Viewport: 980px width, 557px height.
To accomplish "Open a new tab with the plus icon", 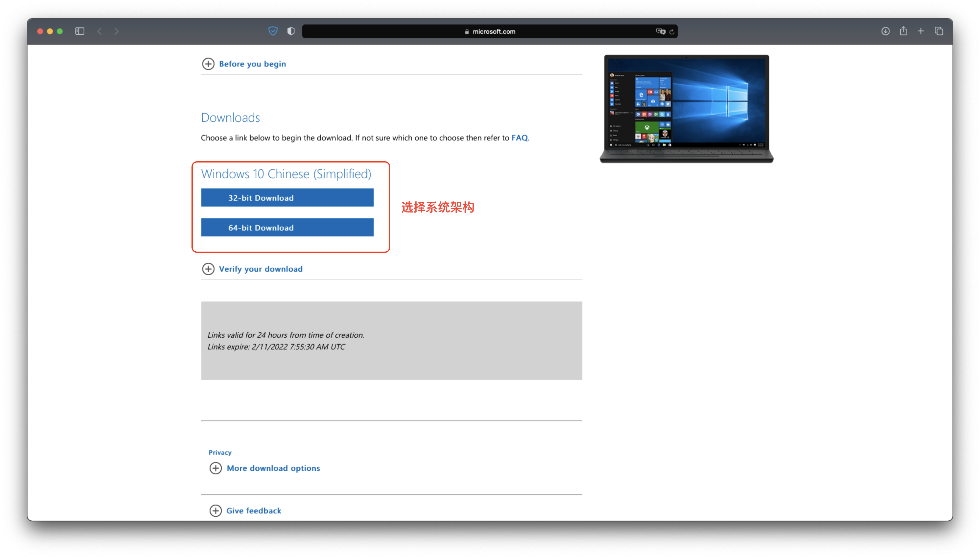I will (921, 31).
